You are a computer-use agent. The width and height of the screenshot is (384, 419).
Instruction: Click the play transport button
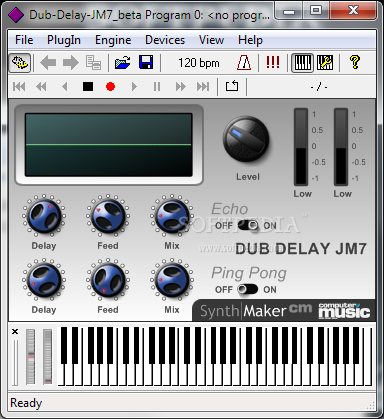(134, 87)
